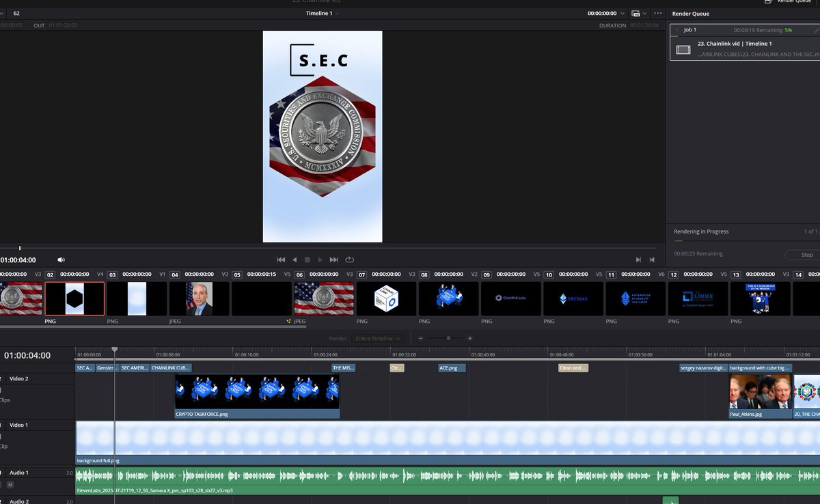
Task: Mute Audio 1 track with M button
Action: pyautogui.click(x=10, y=484)
